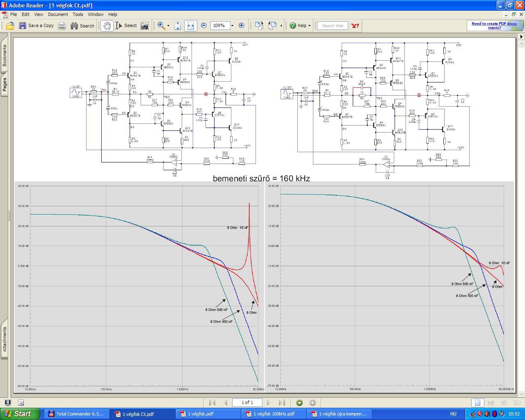
Task: Switch to 1 végfok.pdf taskbar window
Action: click(208, 414)
